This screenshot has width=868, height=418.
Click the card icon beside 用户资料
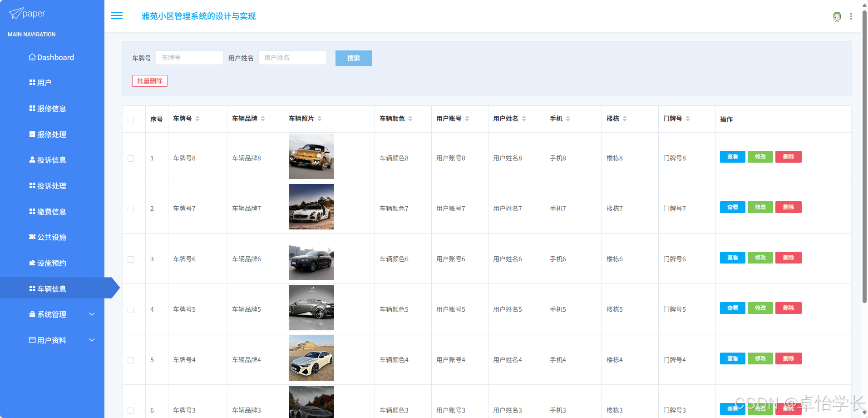coord(32,340)
